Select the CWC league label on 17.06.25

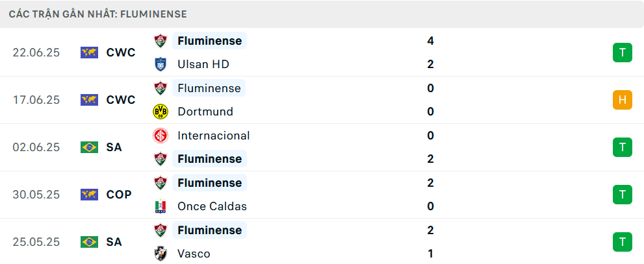tap(121, 100)
